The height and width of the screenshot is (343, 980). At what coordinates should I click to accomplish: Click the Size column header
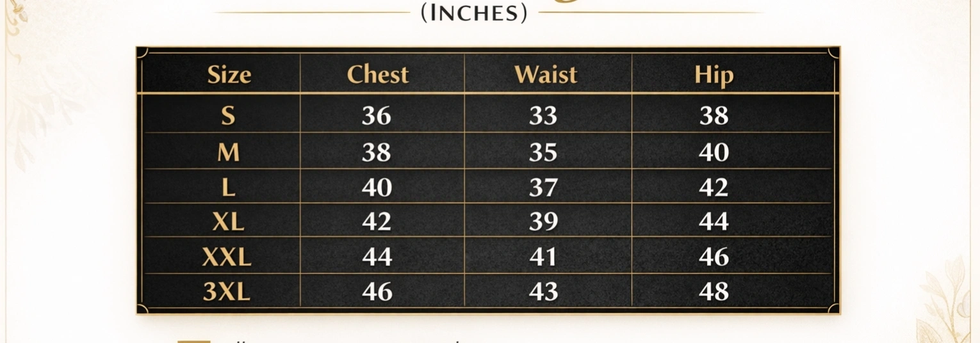(229, 75)
